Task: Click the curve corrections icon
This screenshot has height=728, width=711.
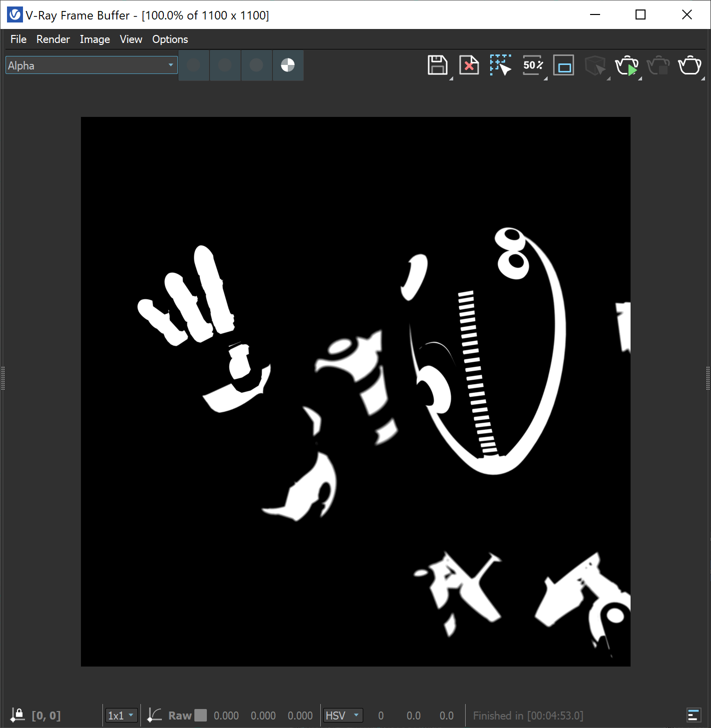Action: [x=154, y=715]
